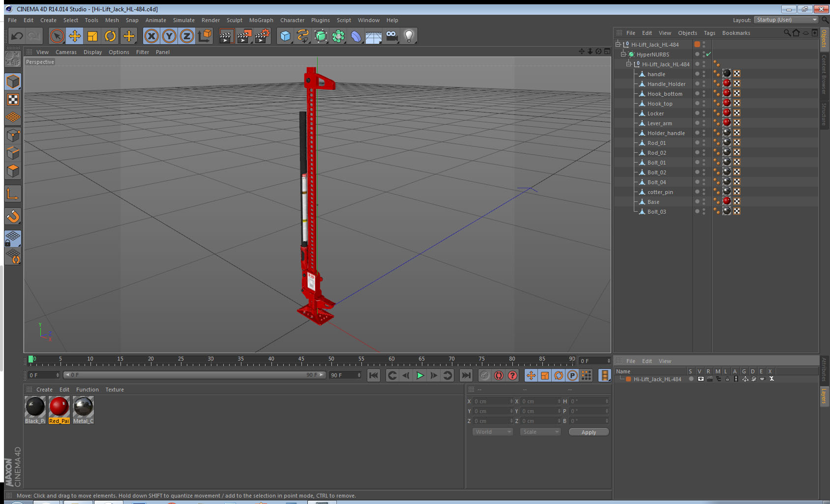Play the animation forward
The height and width of the screenshot is (504, 830).
420,375
